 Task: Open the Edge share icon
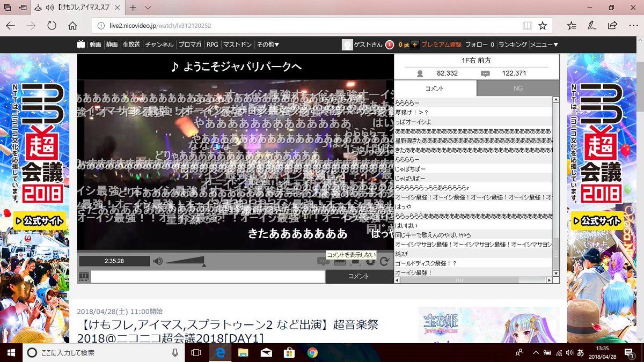pos(612,25)
